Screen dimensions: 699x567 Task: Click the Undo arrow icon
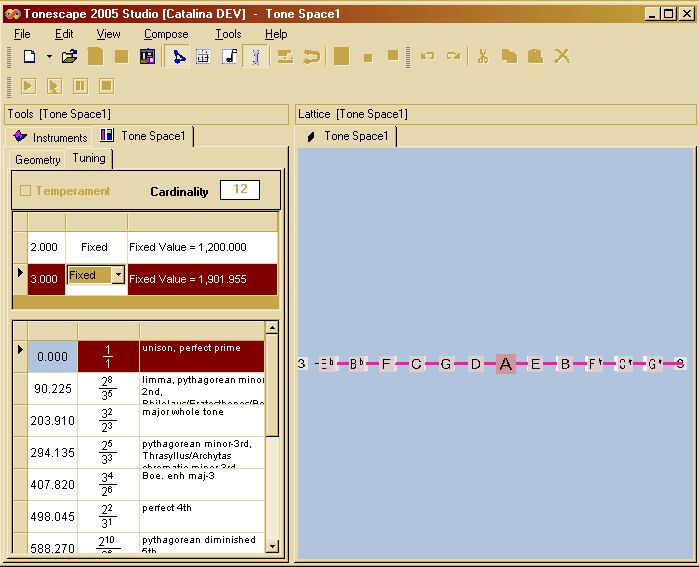pos(428,56)
